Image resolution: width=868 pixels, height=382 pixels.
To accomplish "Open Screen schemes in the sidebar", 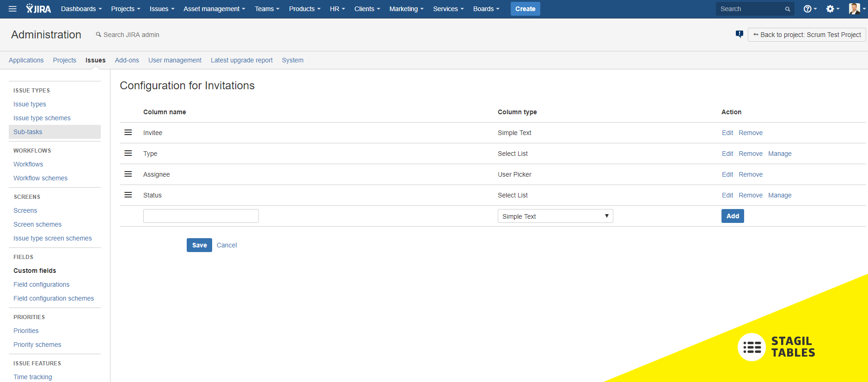I will click(x=37, y=224).
